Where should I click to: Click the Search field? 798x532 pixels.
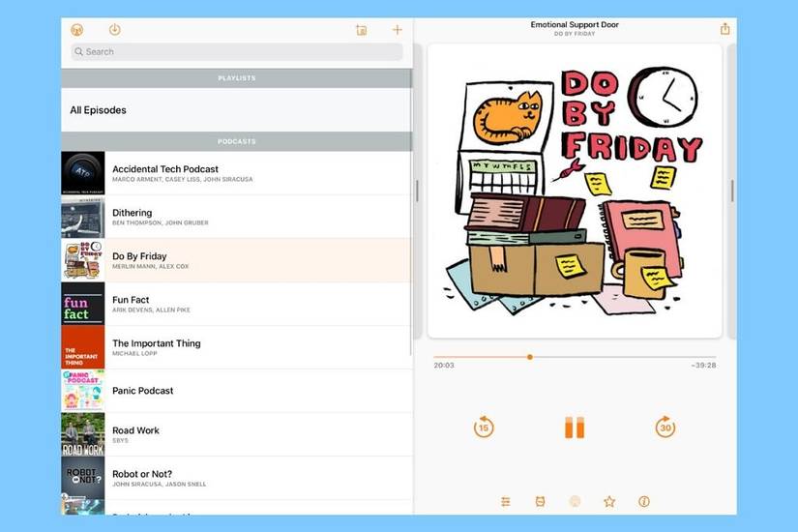237,51
